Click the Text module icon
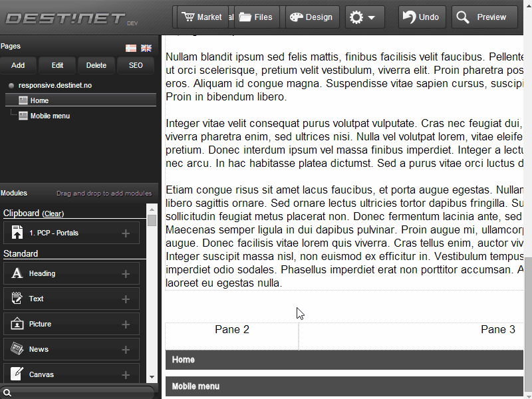532x399 pixels. [17, 299]
